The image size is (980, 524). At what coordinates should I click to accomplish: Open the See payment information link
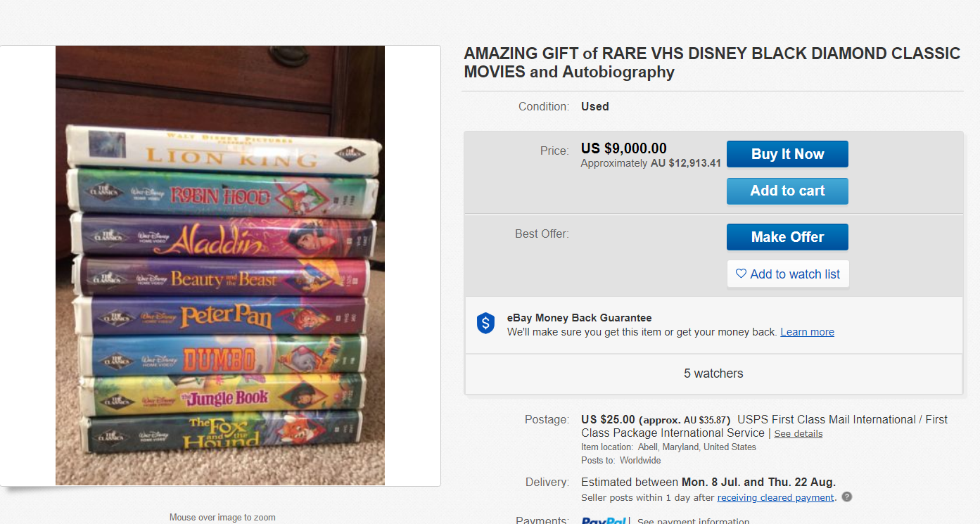click(693, 521)
